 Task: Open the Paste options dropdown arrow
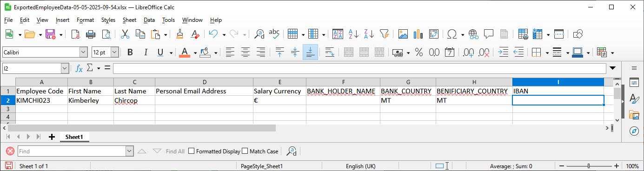click(x=165, y=34)
